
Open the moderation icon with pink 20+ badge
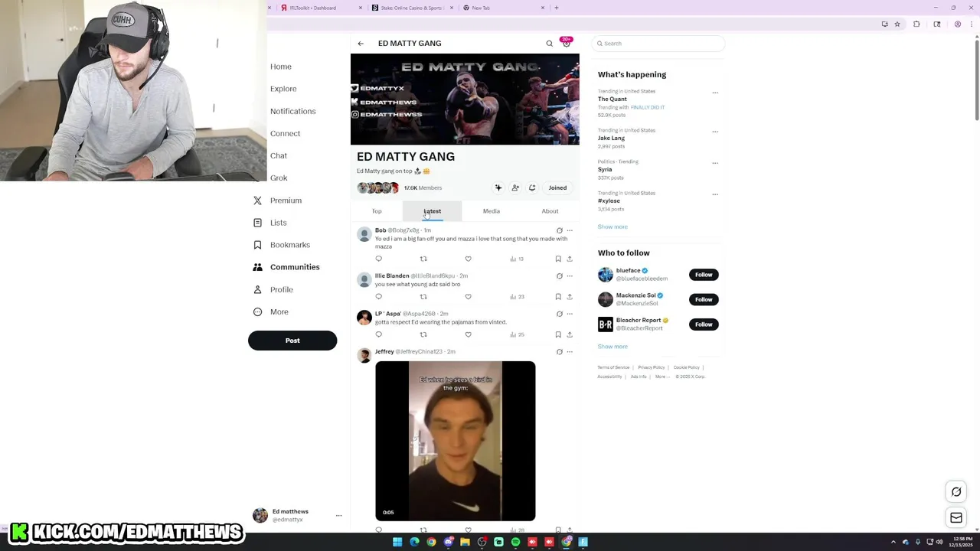[x=567, y=42]
